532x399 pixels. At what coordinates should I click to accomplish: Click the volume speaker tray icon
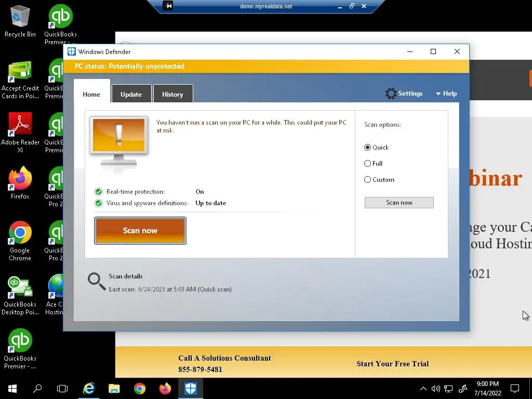(x=436, y=389)
